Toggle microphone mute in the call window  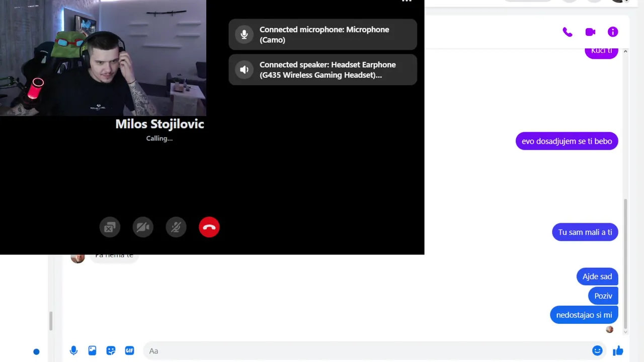pos(176,227)
